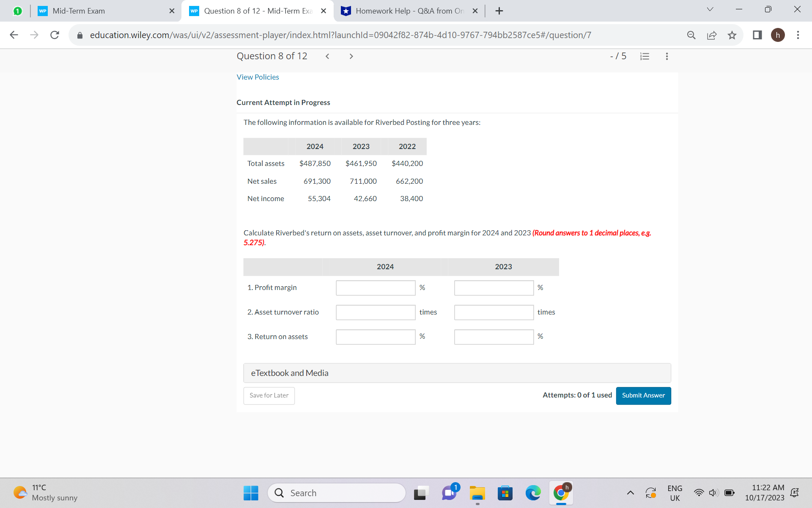Open the question list icon near the score
Screen dimensions: 812x508
pos(644,56)
